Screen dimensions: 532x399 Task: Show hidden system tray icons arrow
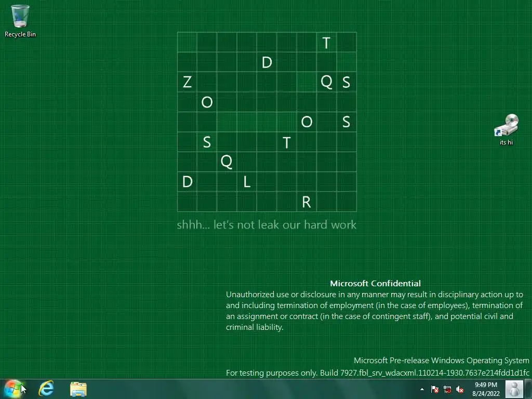coord(422,389)
